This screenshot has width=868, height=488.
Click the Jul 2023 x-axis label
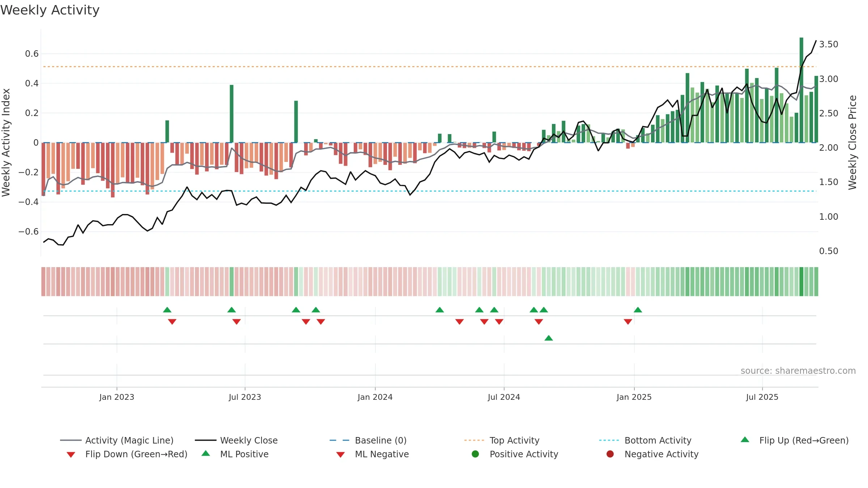[245, 397]
